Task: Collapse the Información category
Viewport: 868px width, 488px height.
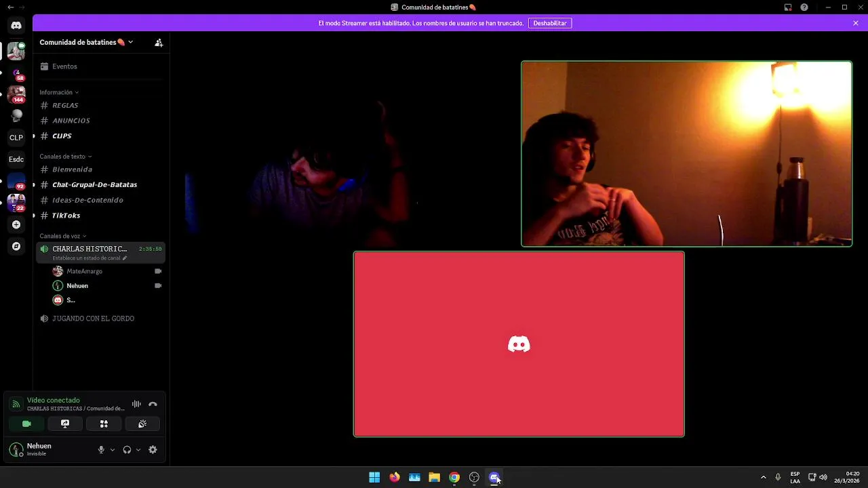Action: pyautogui.click(x=59, y=92)
